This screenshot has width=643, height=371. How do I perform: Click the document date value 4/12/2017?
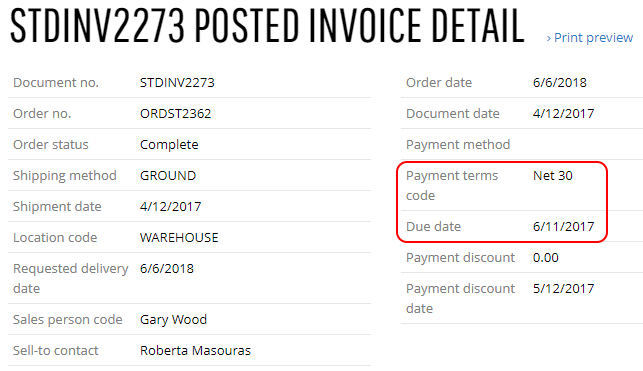pos(563,114)
